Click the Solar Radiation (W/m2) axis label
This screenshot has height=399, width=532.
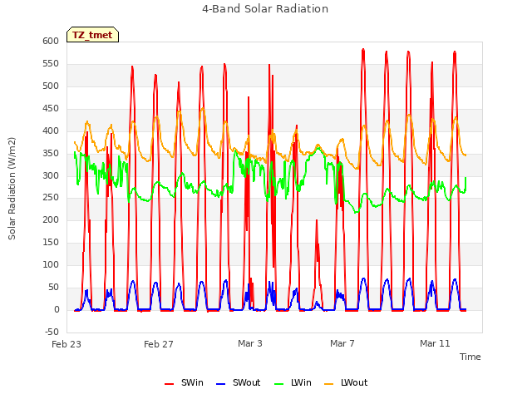point(12,189)
